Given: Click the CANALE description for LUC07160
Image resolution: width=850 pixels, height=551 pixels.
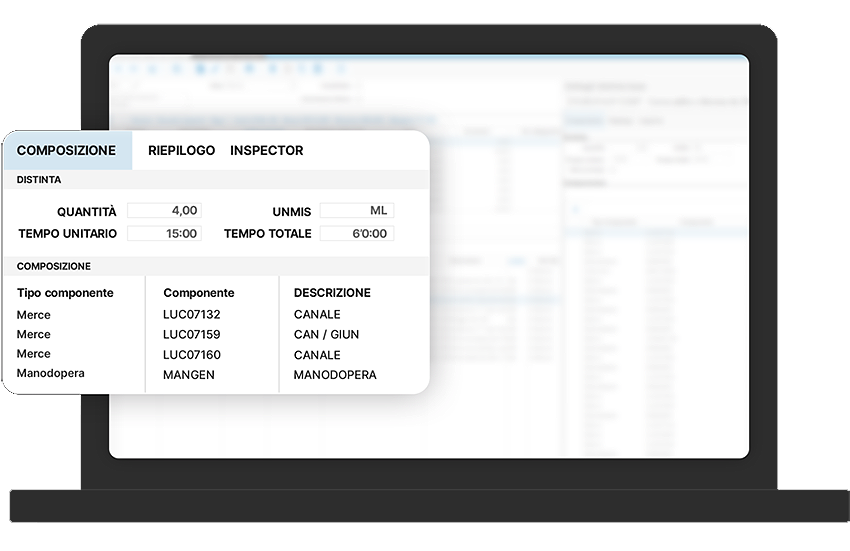Looking at the screenshot, I should [317, 355].
